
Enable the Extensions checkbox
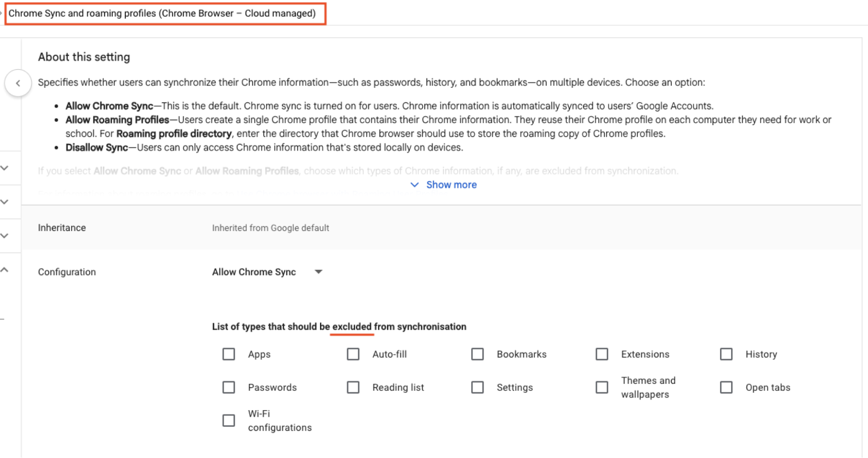[x=602, y=354]
